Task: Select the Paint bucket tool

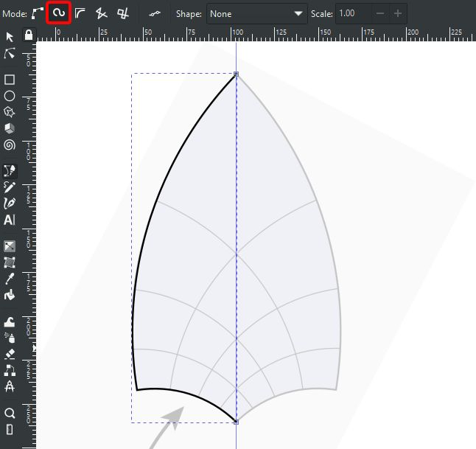Action: pos(10,295)
